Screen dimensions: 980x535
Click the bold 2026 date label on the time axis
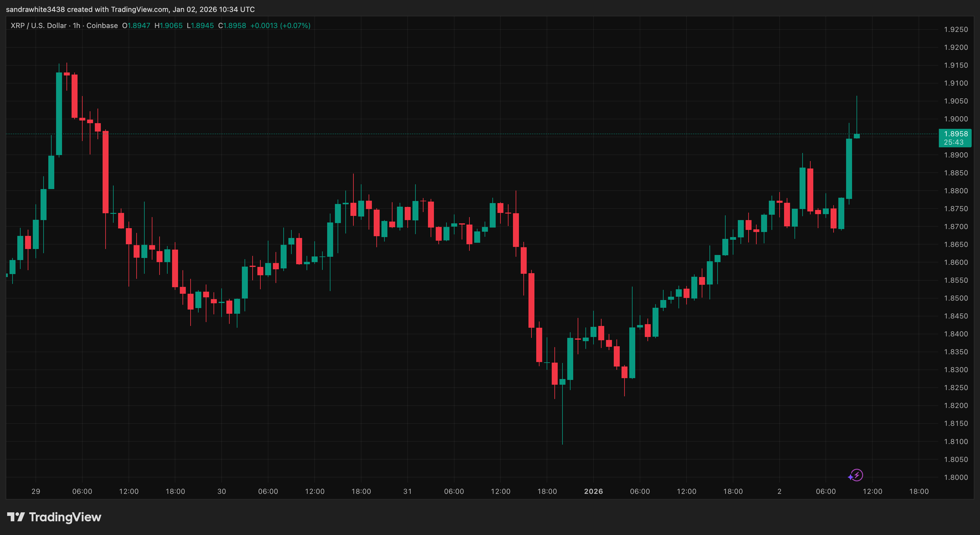(593, 491)
